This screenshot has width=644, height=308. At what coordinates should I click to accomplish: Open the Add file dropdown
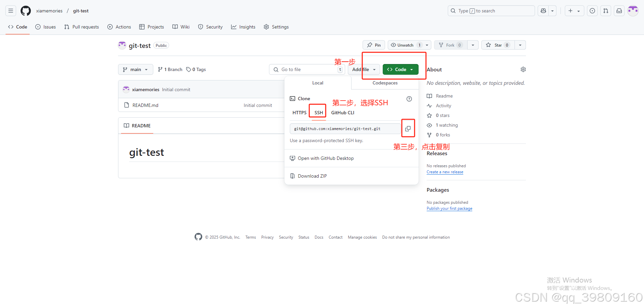364,69
